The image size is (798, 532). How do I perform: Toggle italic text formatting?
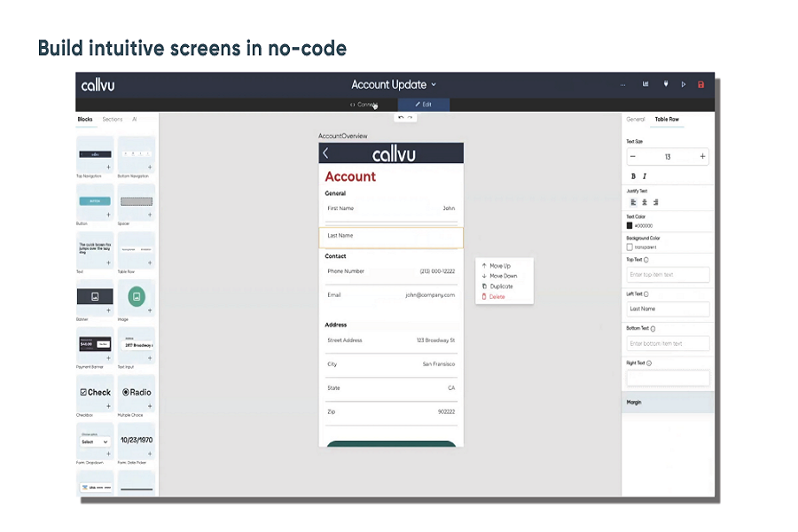pos(645,176)
